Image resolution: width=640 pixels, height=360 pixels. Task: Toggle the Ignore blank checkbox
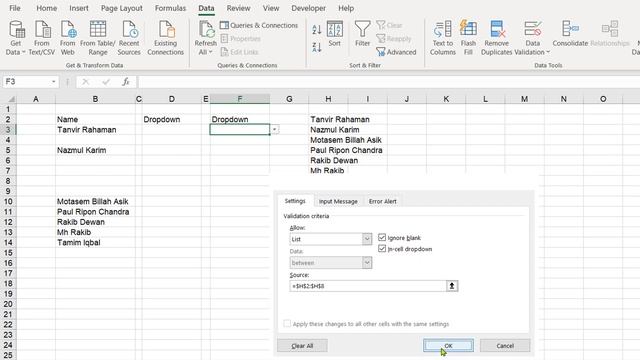click(382, 237)
